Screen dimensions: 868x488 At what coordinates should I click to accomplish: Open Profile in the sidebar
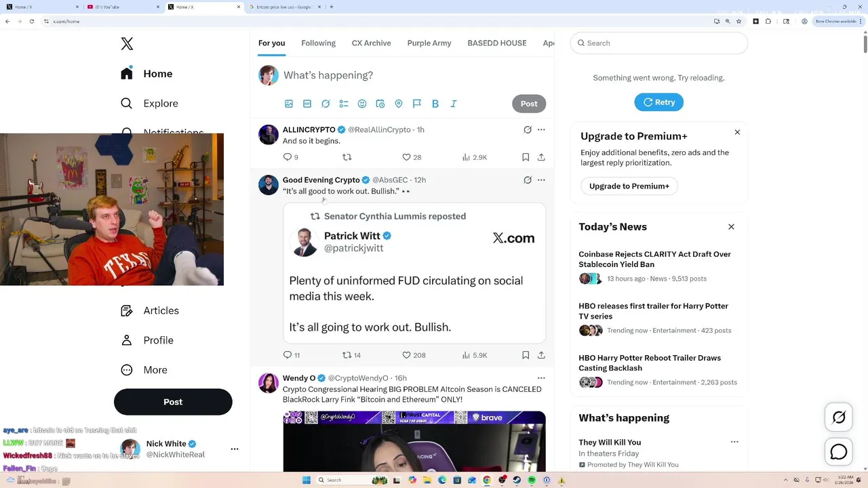click(x=147, y=340)
